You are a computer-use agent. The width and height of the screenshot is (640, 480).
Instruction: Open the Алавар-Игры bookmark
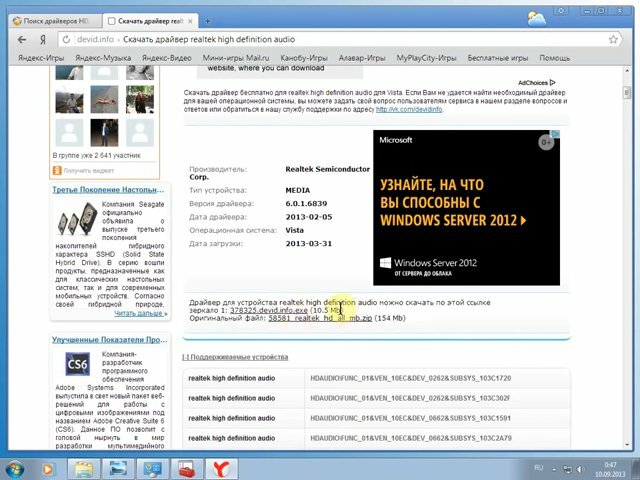362,58
